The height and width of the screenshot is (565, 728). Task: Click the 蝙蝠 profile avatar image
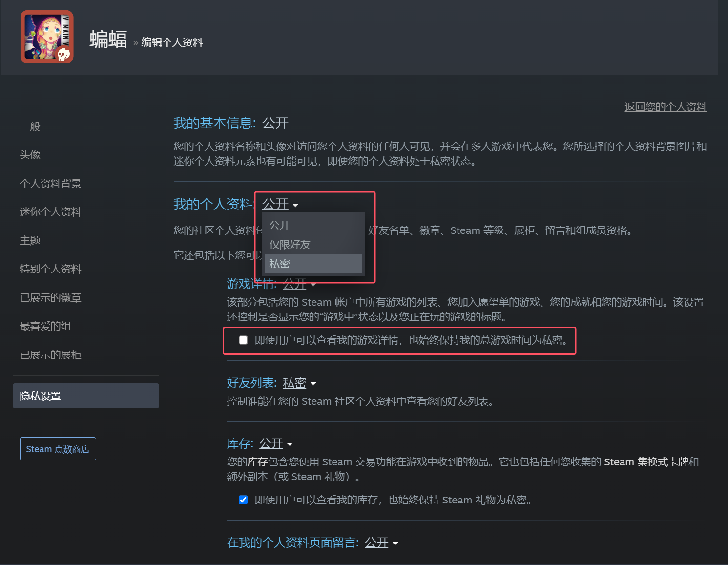coord(47,37)
